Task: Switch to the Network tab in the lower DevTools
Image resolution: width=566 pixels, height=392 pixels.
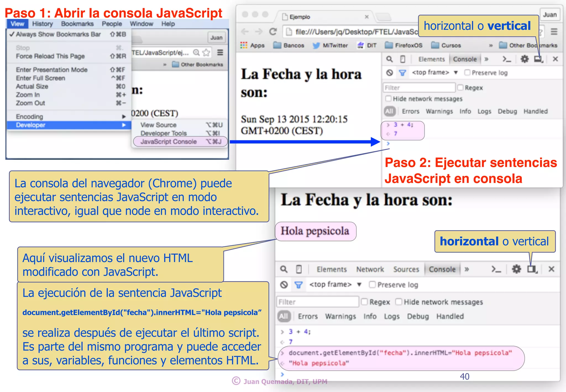Action: pyautogui.click(x=370, y=269)
